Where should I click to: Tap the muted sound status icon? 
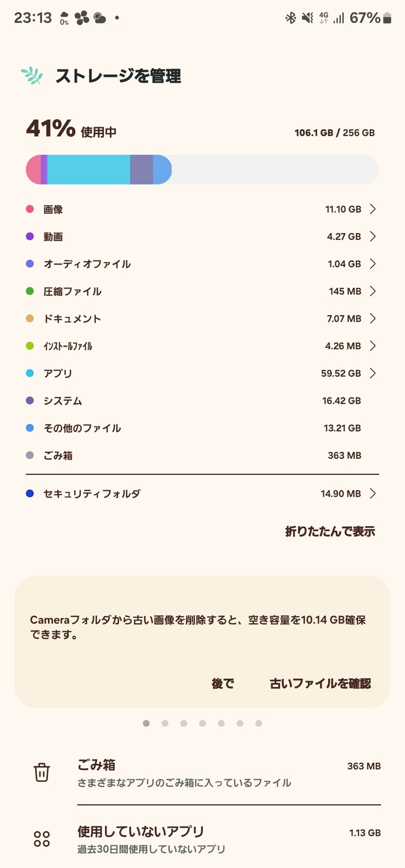coord(307,18)
